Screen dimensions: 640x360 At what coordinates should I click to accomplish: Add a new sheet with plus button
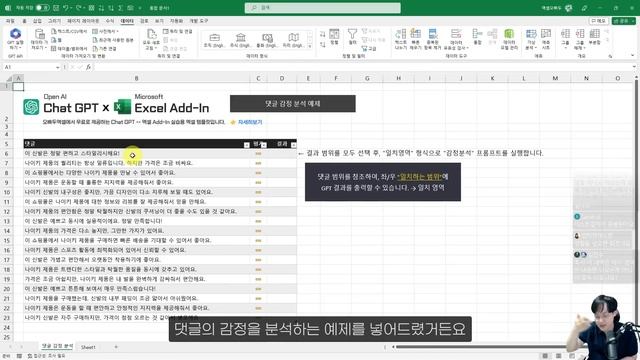116,347
